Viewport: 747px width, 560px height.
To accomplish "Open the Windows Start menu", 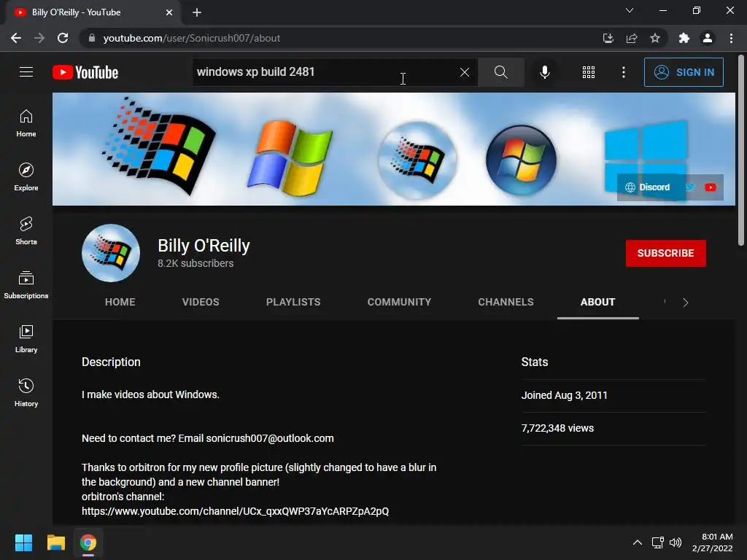I will click(x=23, y=542).
